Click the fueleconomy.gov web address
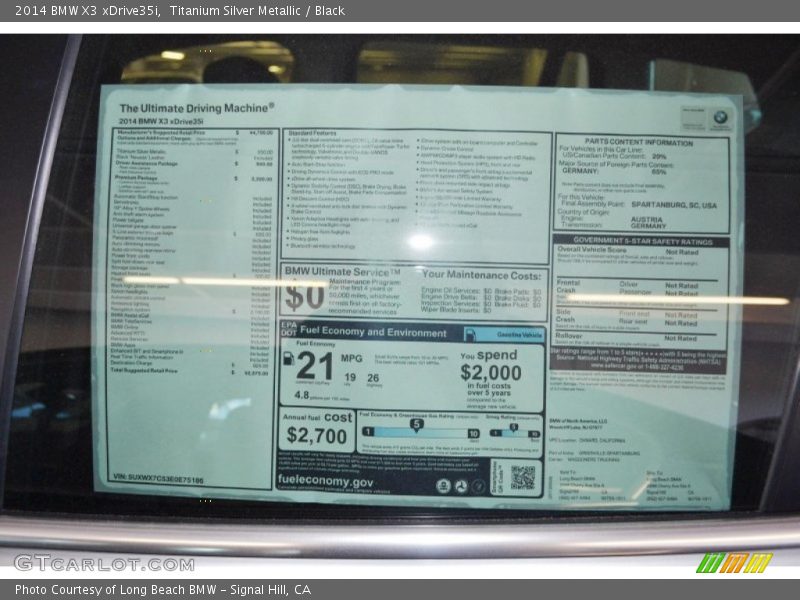Viewport: 800px width, 600px height. pyautogui.click(x=325, y=481)
